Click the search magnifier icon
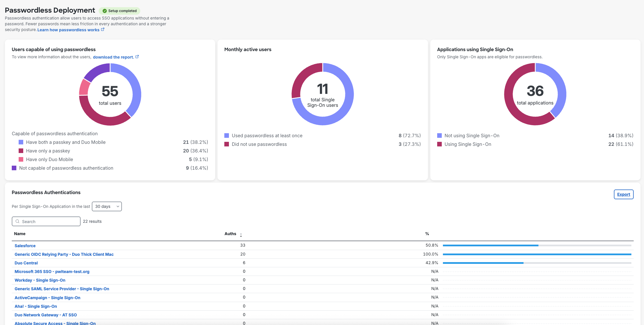The width and height of the screenshot is (644, 325). point(17,221)
